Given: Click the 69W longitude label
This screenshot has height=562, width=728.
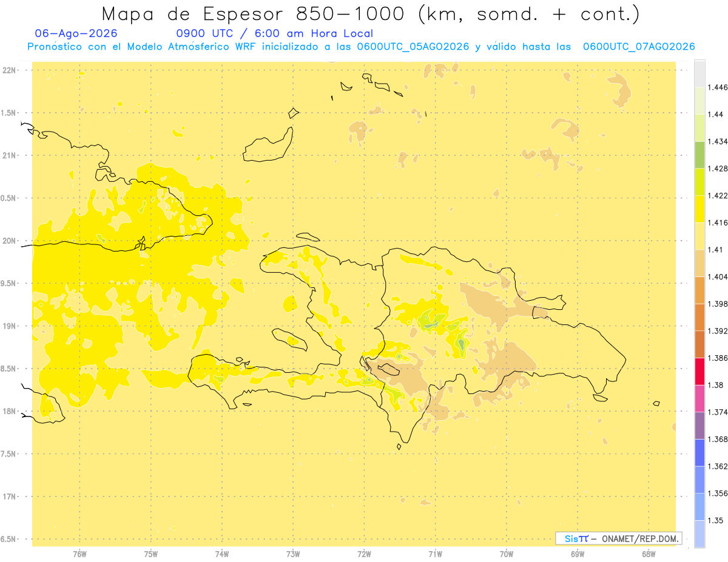Looking at the screenshot, I should pyautogui.click(x=578, y=554).
